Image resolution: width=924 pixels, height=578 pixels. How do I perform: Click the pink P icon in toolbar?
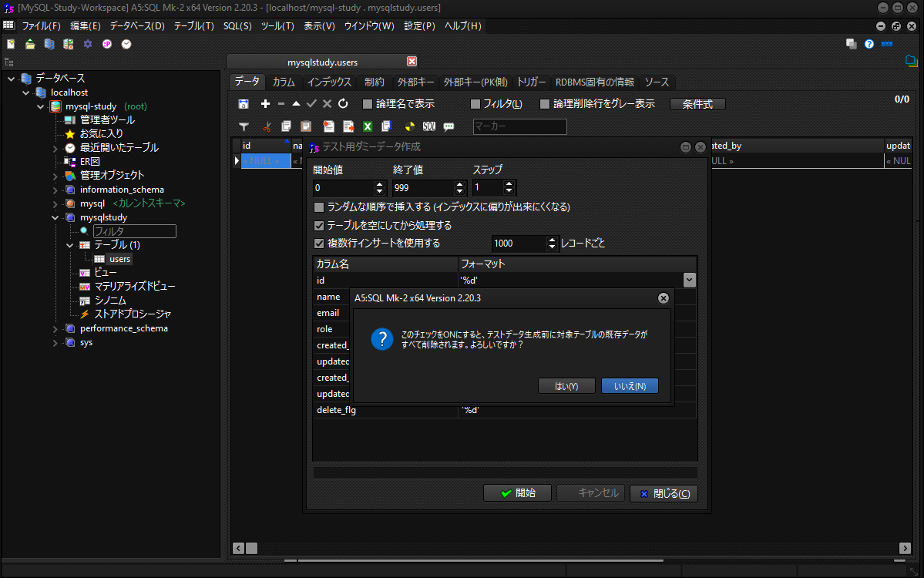107,44
